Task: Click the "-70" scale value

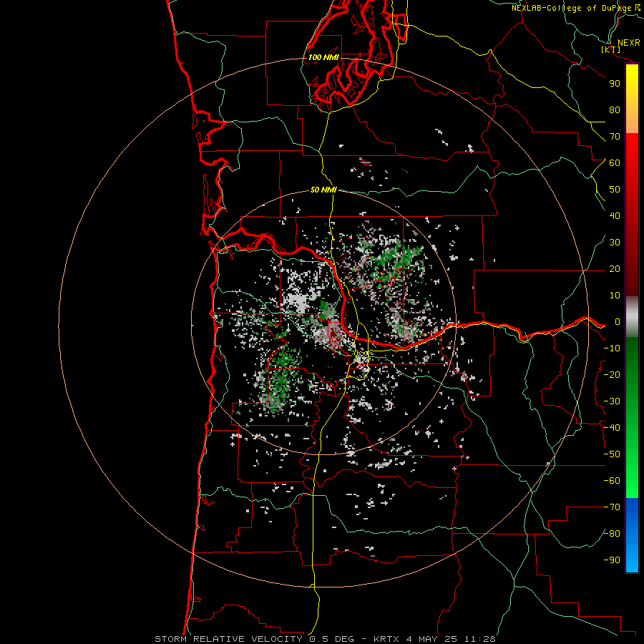Action: tap(612, 507)
